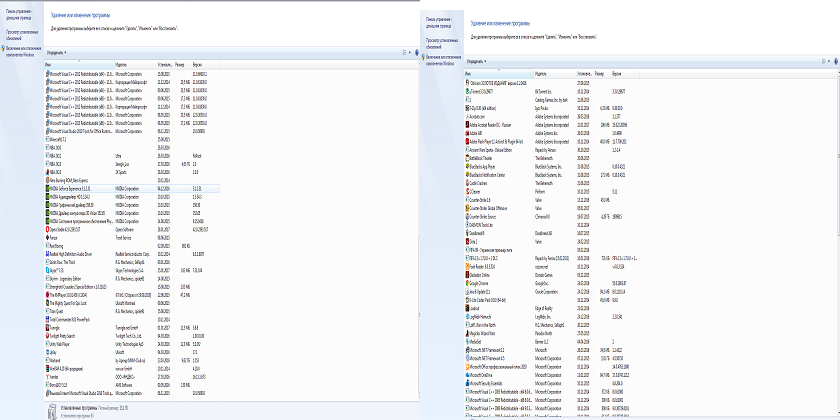840x420 pixels.
Task: Select the Foxit Reader row
Action: point(552,267)
